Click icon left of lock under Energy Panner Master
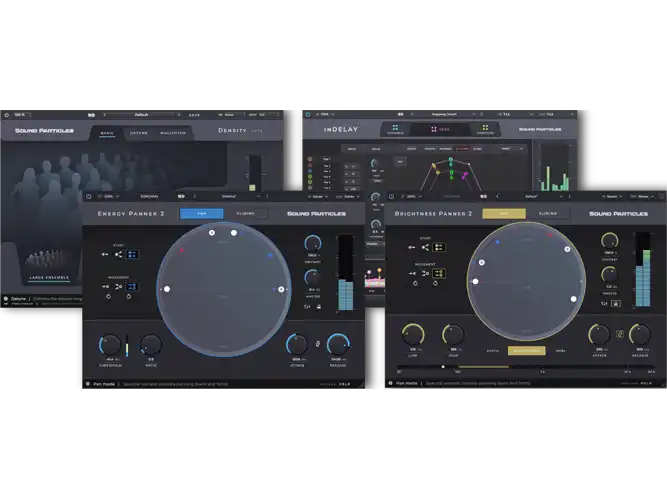This screenshot has height=500, width=667. pos(307,306)
